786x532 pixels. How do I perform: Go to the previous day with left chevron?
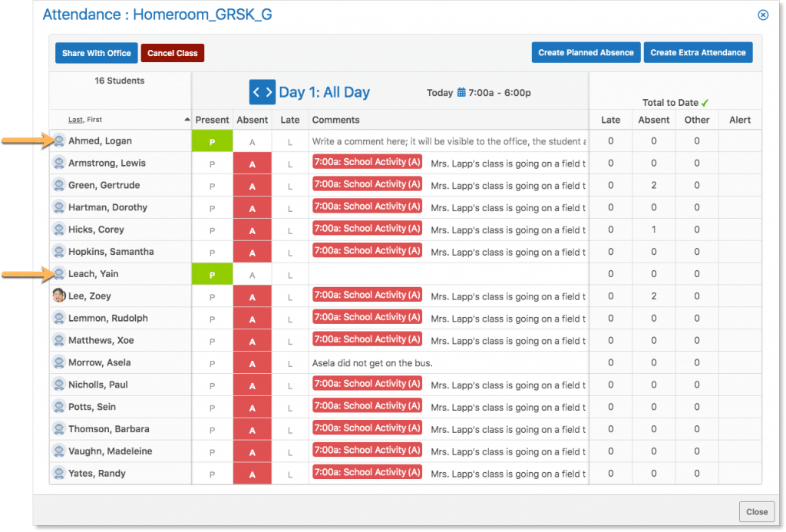[x=256, y=92]
